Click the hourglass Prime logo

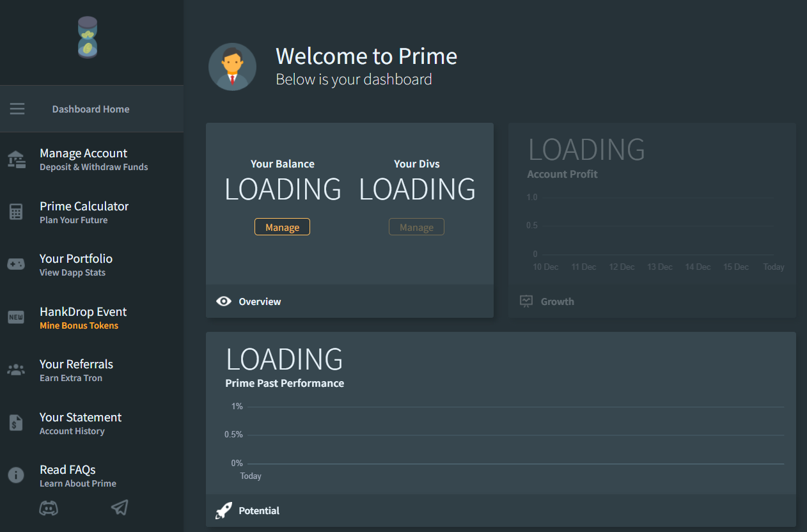click(88, 38)
